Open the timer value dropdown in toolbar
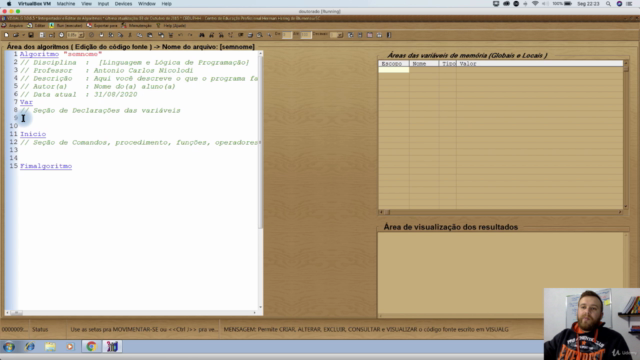This screenshot has height=360, width=640. click(x=81, y=35)
